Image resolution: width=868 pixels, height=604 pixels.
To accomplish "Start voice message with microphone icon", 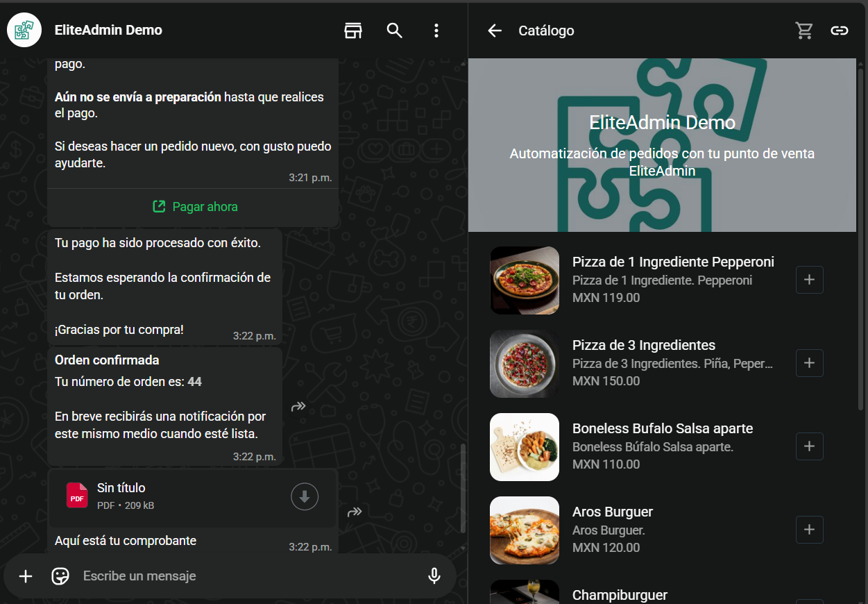I will pyautogui.click(x=434, y=576).
